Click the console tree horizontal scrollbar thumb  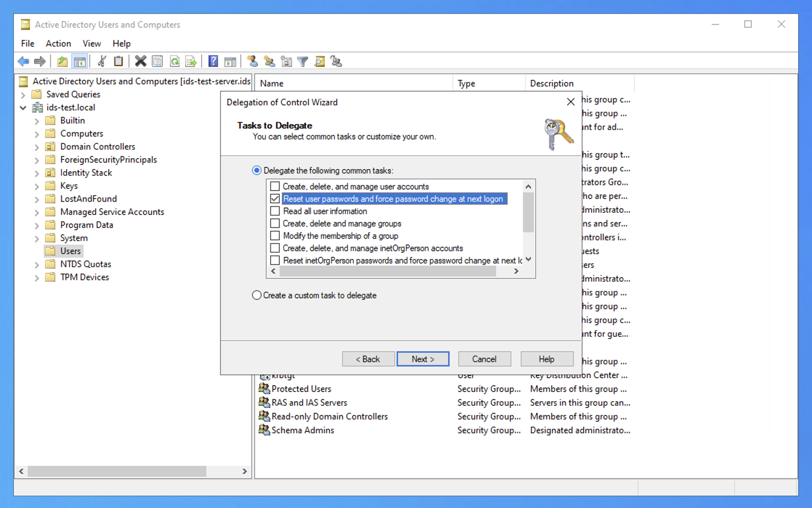tap(117, 471)
